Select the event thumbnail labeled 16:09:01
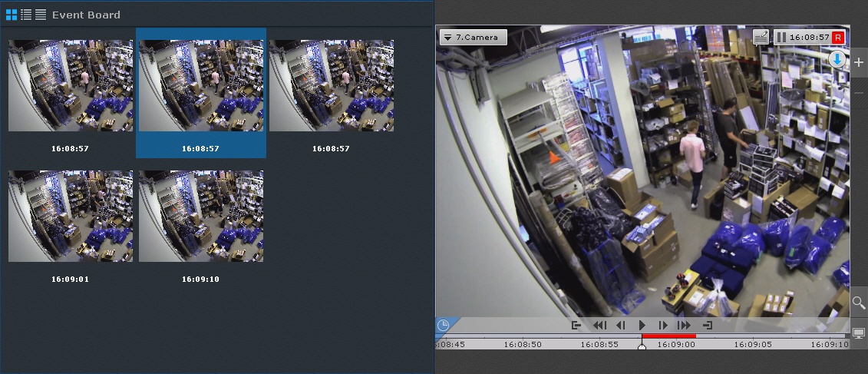 [x=71, y=217]
